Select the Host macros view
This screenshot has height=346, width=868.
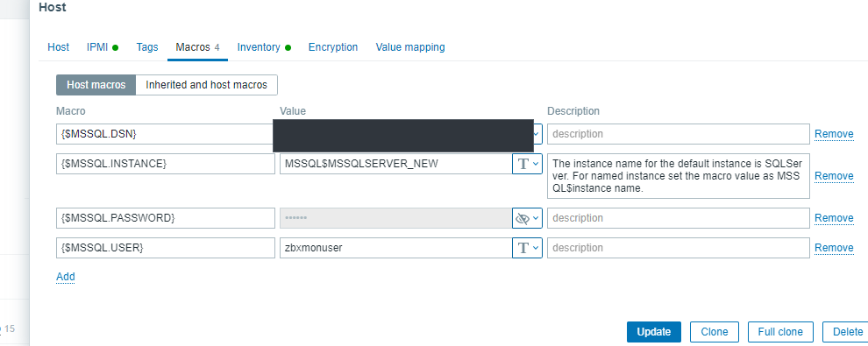pos(96,85)
